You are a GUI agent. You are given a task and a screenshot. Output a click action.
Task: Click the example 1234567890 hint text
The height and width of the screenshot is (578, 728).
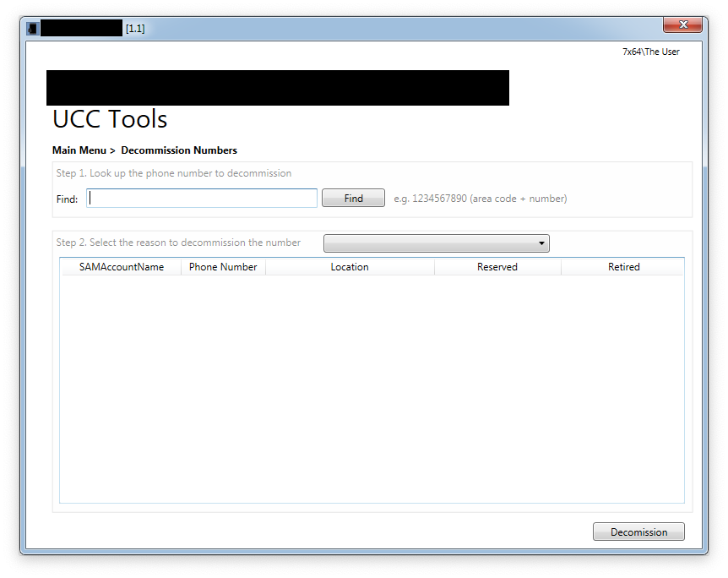click(480, 199)
